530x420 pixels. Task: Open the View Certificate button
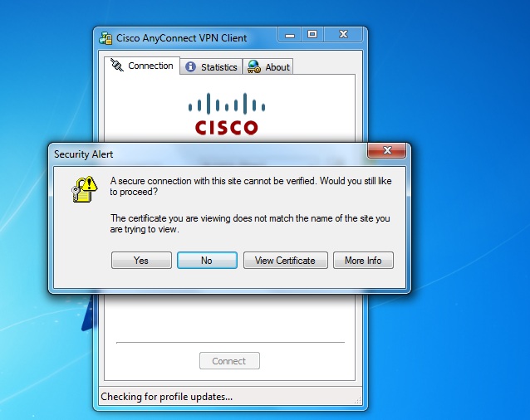(285, 261)
